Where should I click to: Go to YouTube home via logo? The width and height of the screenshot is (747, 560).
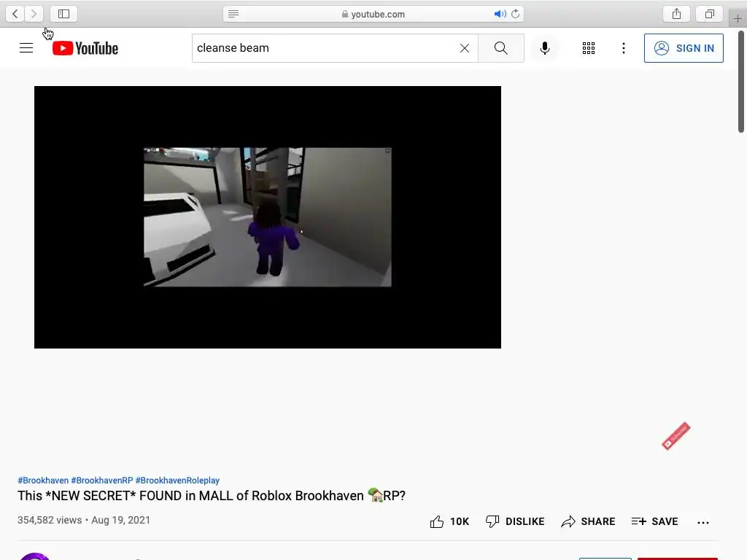click(x=85, y=48)
